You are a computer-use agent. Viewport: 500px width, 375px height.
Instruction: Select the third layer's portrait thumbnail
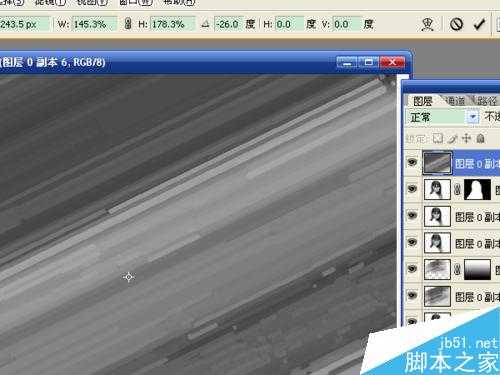437,216
